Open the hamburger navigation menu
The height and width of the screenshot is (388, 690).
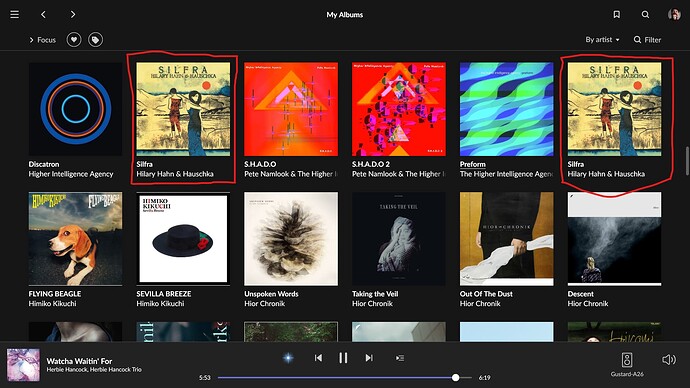coord(15,15)
